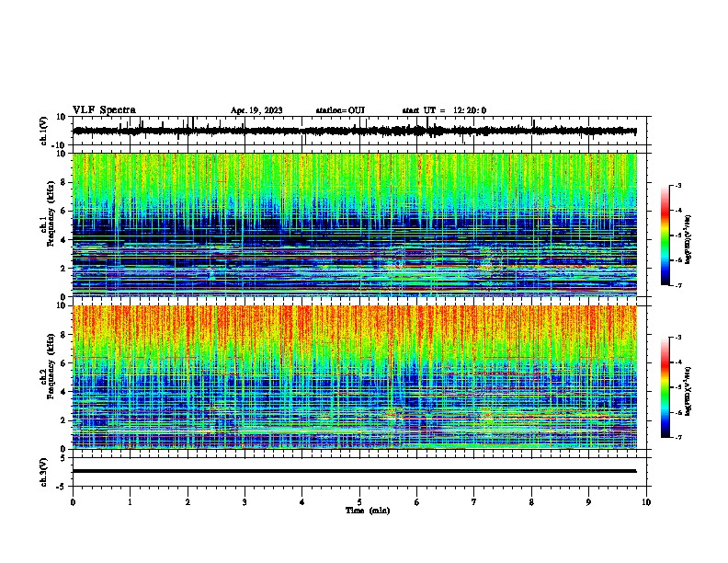Image resolution: width=728 pixels, height=563 pixels.
Task: Click the "ch.3(V)" axis label
Action: point(44,473)
